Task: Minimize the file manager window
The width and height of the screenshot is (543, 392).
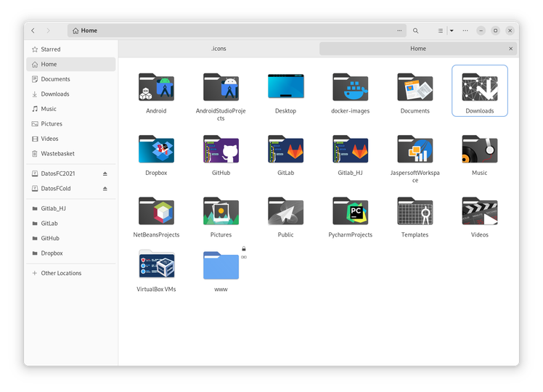Action: coord(481,30)
